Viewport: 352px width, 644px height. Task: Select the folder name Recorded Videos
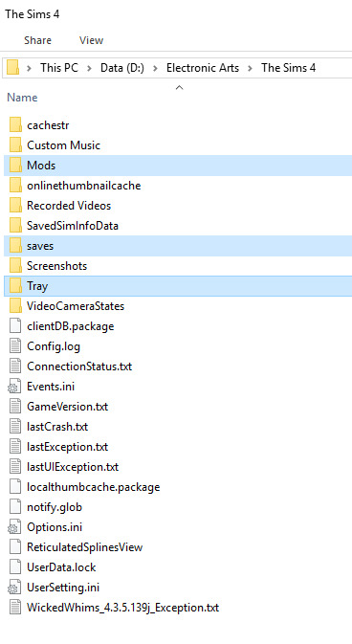coord(69,206)
